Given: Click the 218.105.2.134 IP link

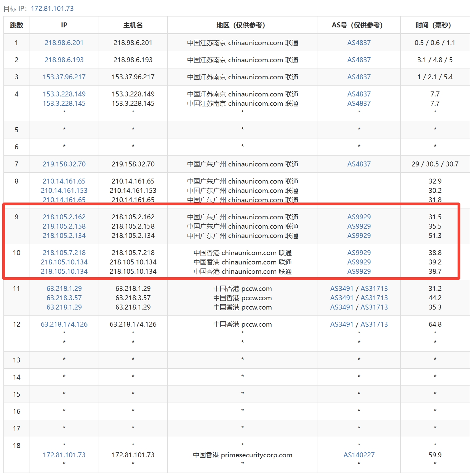Looking at the screenshot, I should (64, 236).
